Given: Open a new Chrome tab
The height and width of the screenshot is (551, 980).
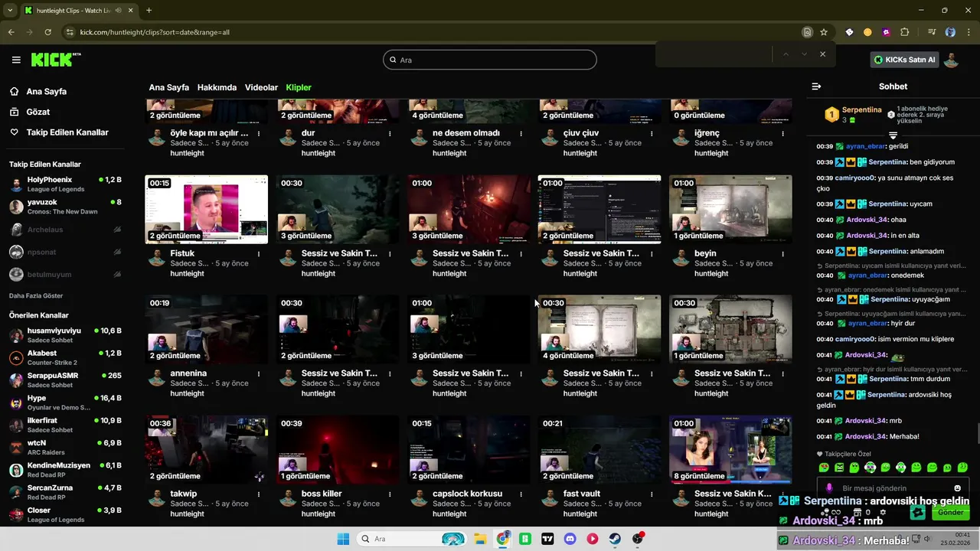Looking at the screenshot, I should pyautogui.click(x=149, y=10).
